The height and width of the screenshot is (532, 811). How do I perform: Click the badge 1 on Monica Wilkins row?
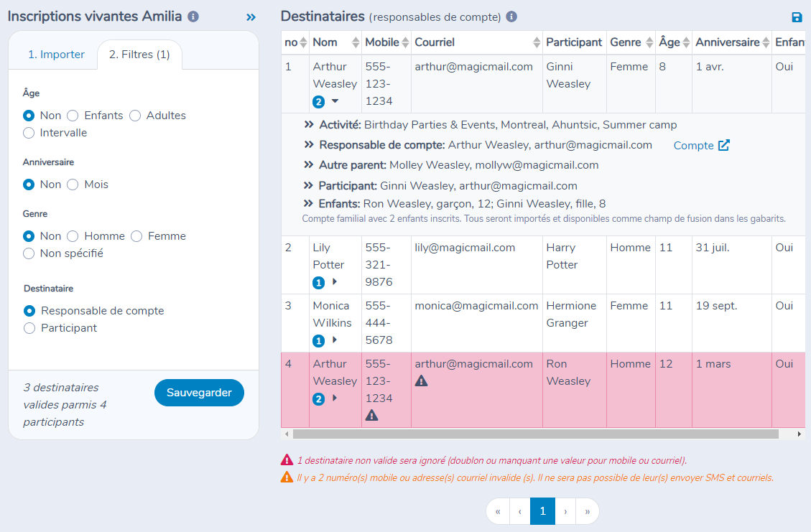319,341
